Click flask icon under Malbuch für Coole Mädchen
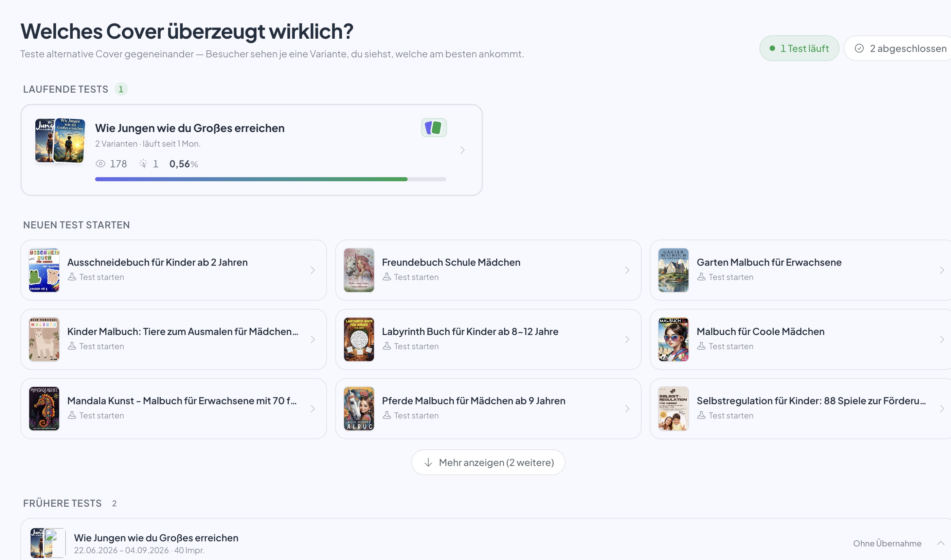This screenshot has width=951, height=560. (701, 346)
